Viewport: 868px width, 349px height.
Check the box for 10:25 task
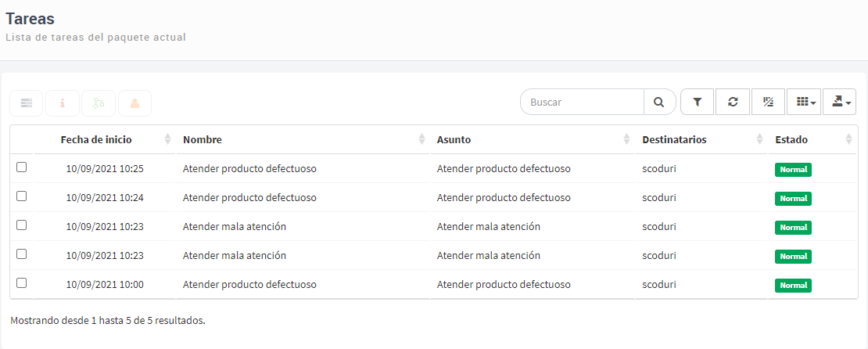click(22, 167)
